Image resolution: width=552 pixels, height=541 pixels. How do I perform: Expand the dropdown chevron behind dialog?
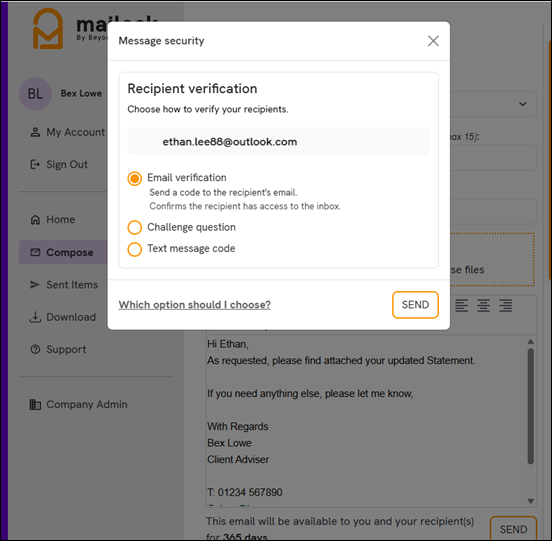point(523,104)
